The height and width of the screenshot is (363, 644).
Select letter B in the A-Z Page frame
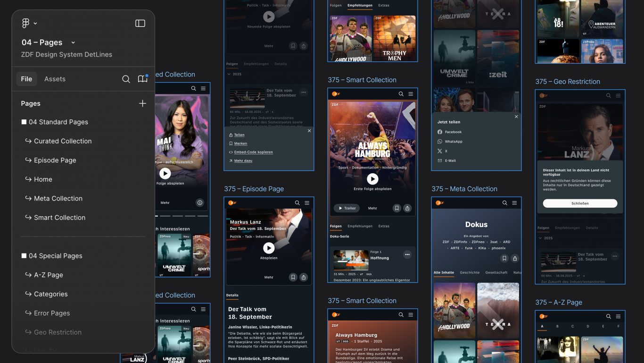[x=557, y=326]
